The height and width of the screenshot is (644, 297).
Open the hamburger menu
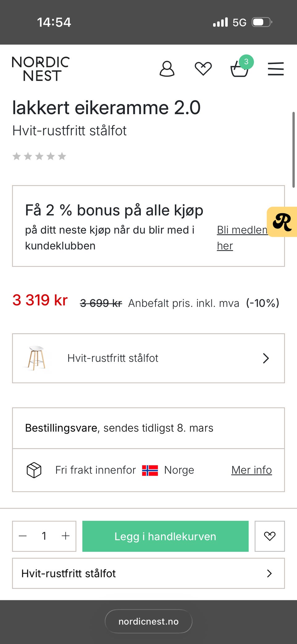point(276,69)
